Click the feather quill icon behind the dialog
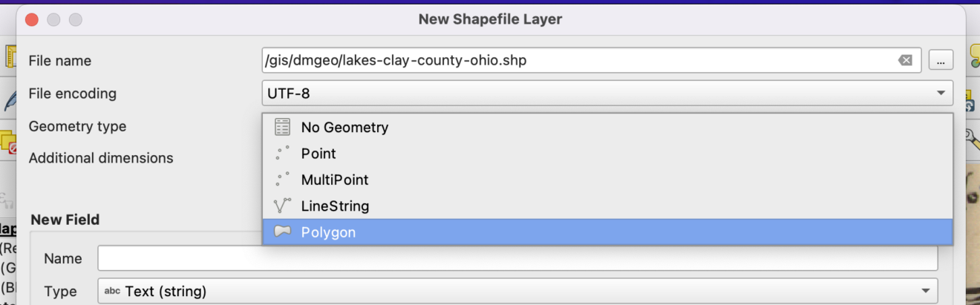The width and height of the screenshot is (980, 305). pos(10,100)
